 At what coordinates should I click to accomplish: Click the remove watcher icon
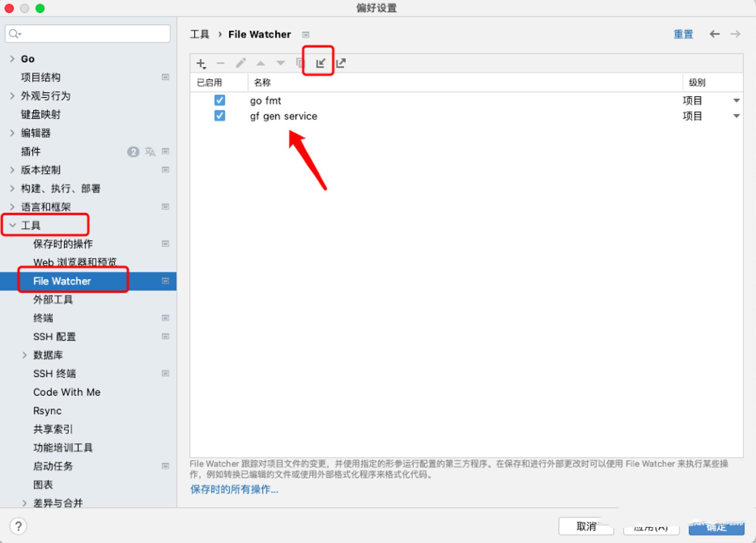click(220, 63)
